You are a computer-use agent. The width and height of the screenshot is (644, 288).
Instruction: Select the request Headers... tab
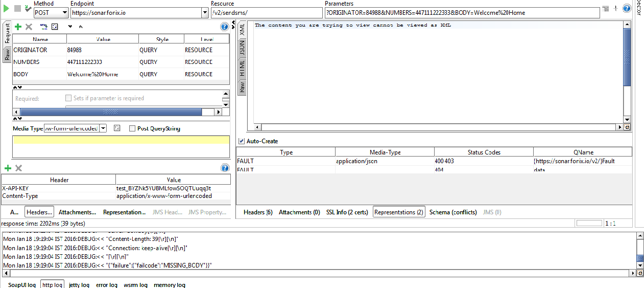(x=39, y=212)
